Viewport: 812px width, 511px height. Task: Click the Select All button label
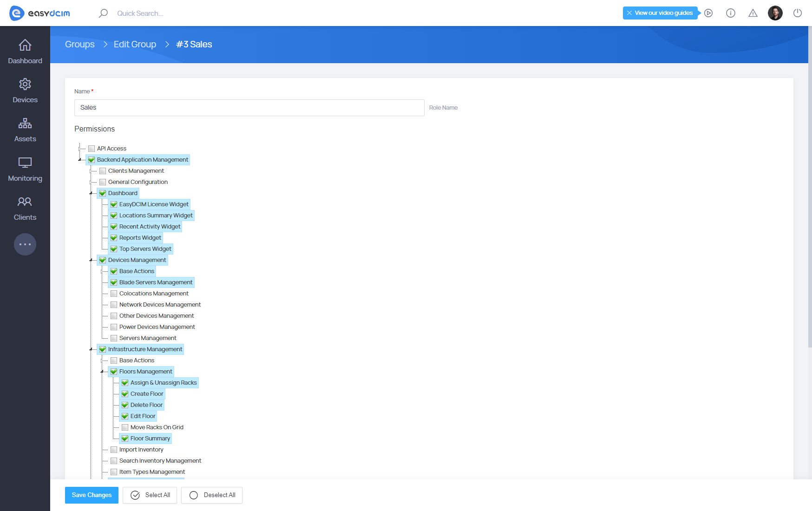(157, 495)
